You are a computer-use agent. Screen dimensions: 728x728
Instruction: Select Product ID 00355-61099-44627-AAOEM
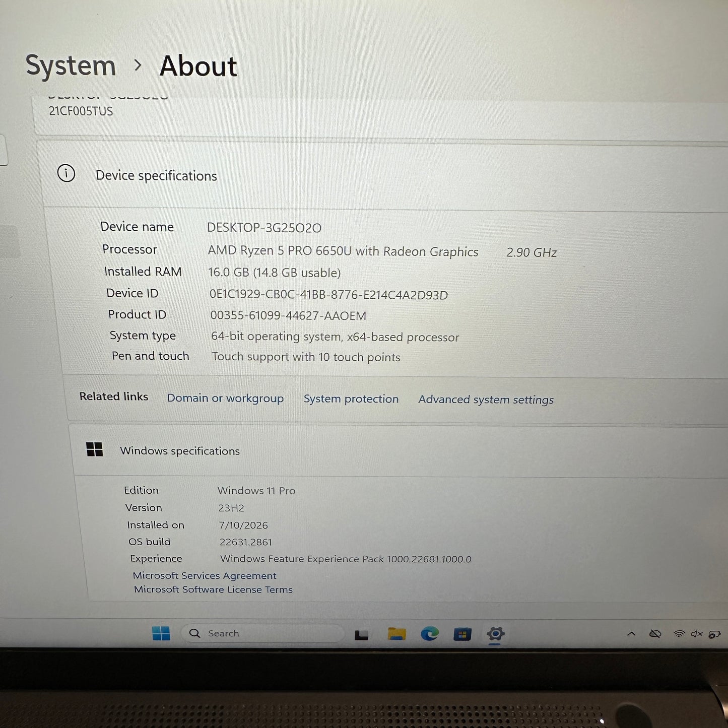point(288,316)
